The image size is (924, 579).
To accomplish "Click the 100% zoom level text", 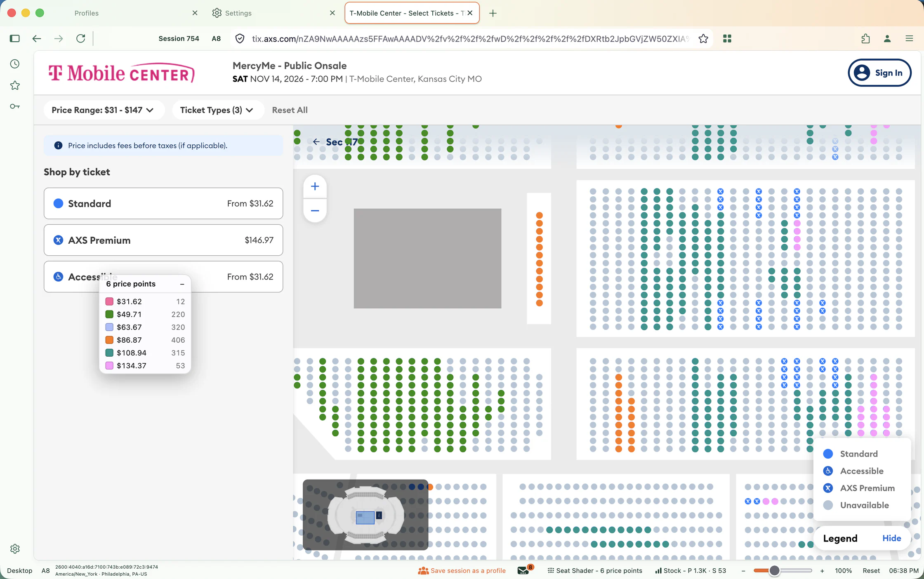I will point(843,571).
